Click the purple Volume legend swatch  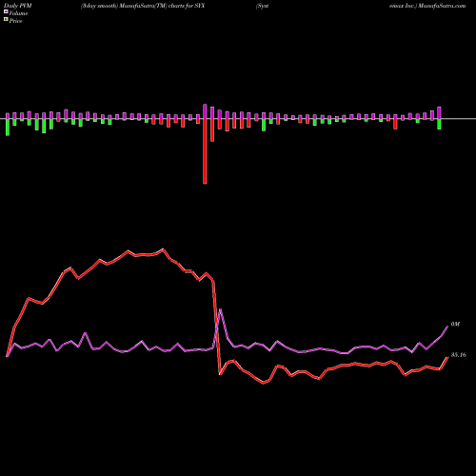tap(6, 12)
